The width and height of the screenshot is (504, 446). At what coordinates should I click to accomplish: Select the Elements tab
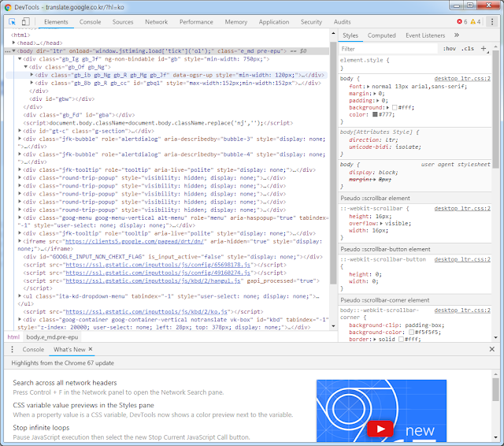(56, 22)
